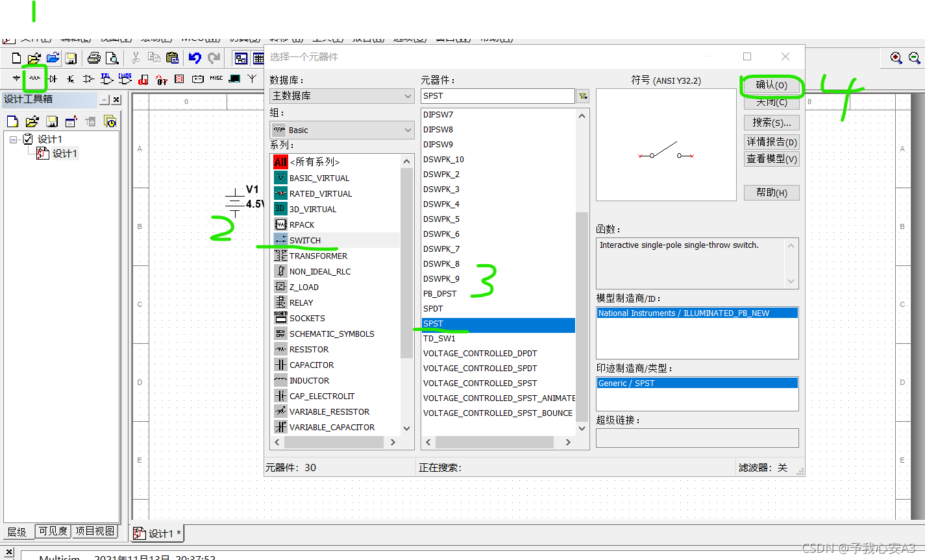Open the 详情报告(D) button
Viewport: 925px width, 560px height.
pyautogui.click(x=772, y=141)
